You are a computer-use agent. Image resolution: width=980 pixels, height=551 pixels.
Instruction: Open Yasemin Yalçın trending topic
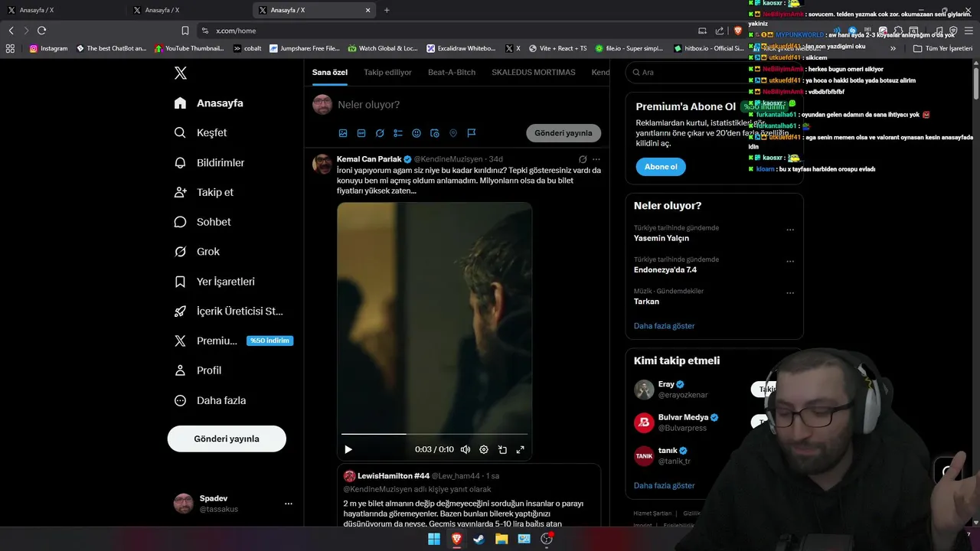point(661,238)
